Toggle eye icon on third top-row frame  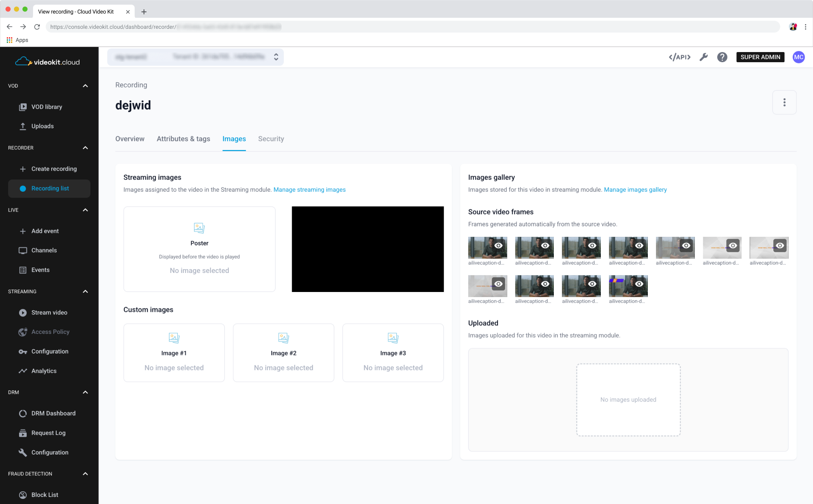(x=592, y=245)
